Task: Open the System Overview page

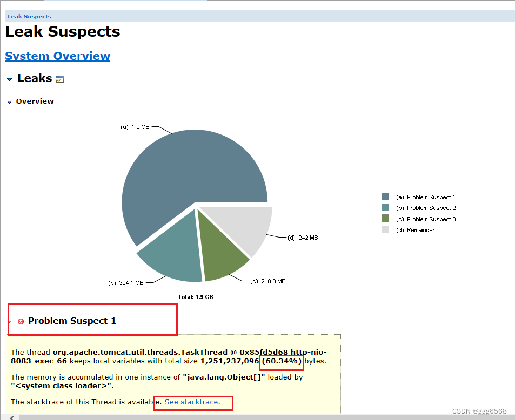Action: coord(57,56)
